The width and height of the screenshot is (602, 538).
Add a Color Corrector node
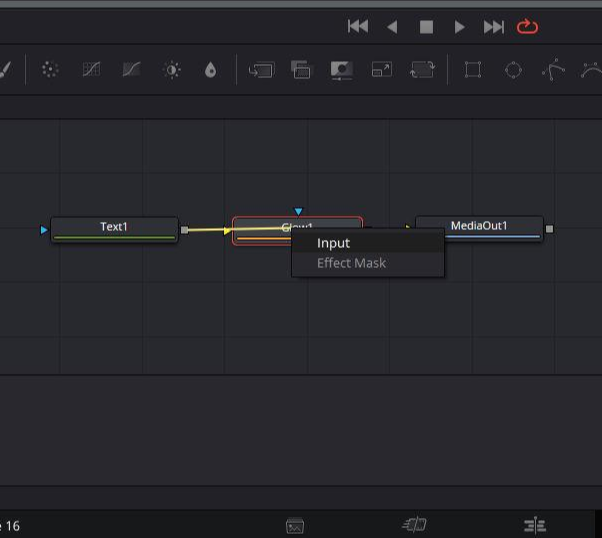pyautogui.click(x=50, y=70)
